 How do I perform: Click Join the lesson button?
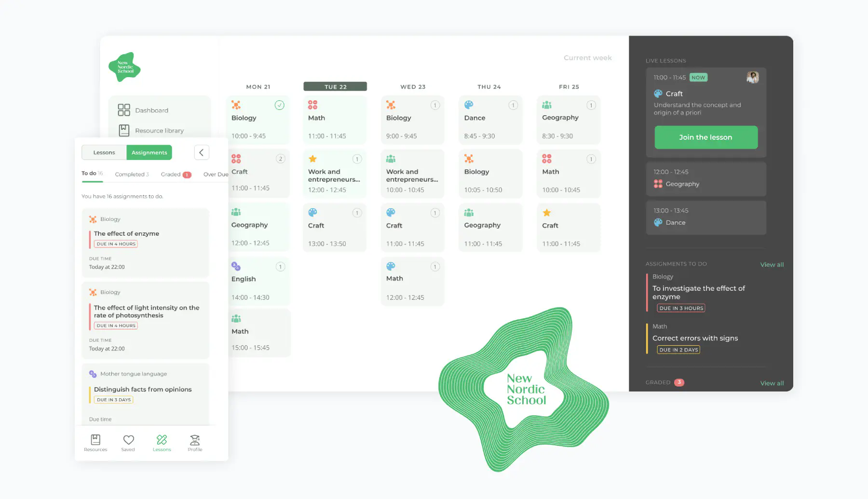[x=705, y=137]
